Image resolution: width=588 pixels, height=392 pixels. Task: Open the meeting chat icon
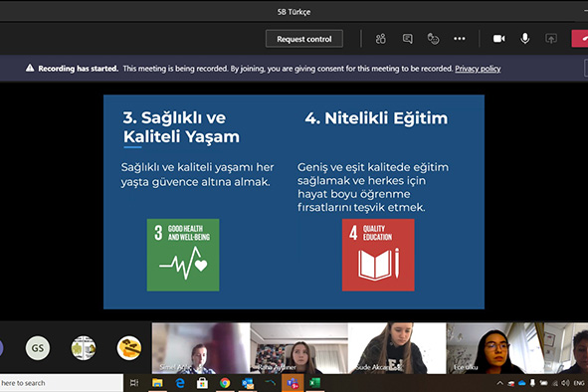pos(407,39)
